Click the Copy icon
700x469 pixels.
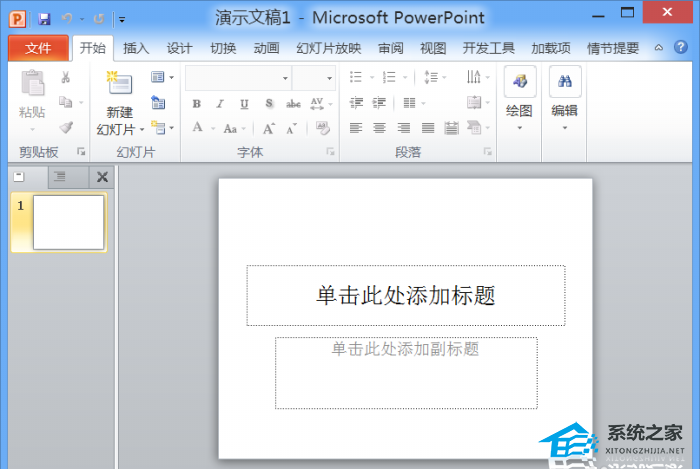[x=66, y=102]
